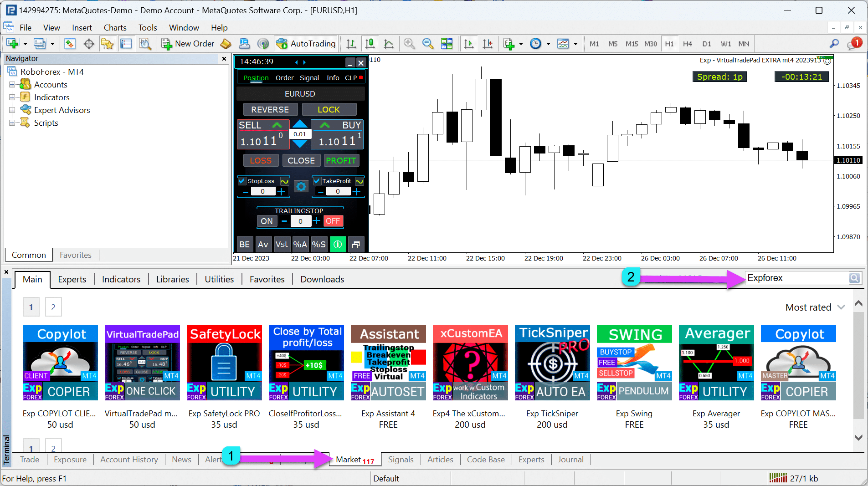Screen dimensions: 868x486
Task: Toggle the StopLoss checkbox
Action: pos(242,181)
